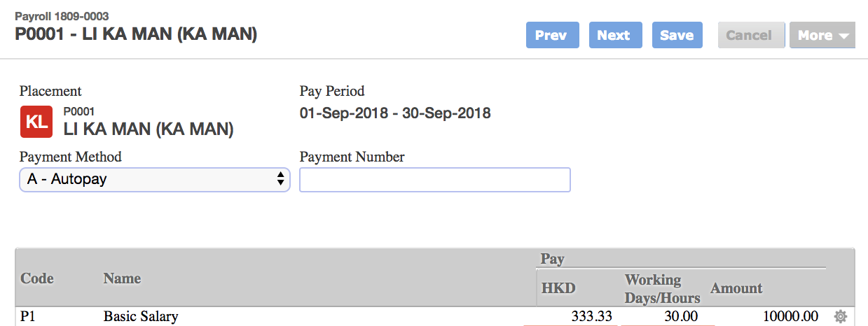Save the payroll record
This screenshot has width=868, height=326.
(x=677, y=35)
